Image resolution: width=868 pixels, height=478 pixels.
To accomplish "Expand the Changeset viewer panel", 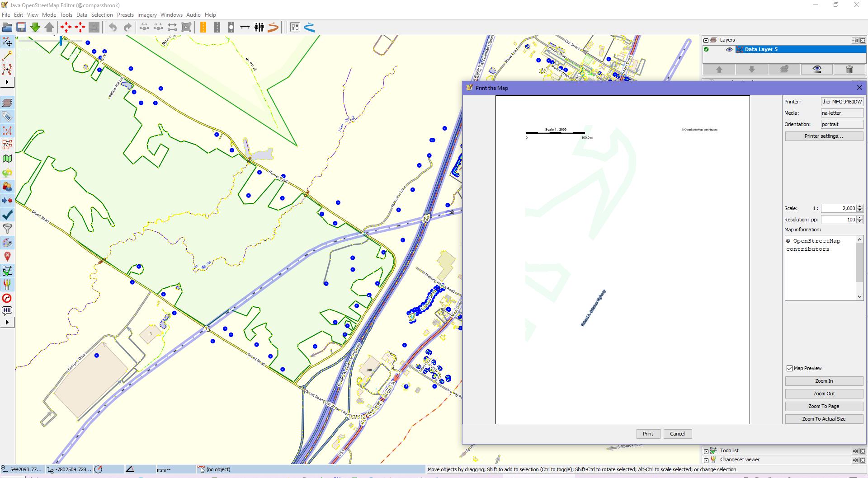I will coord(706,460).
